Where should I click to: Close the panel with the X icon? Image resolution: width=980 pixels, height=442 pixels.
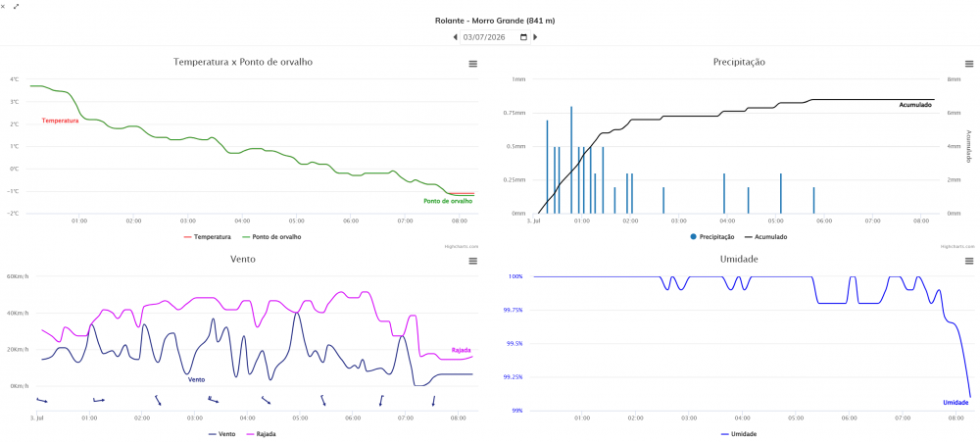tap(3, 6)
